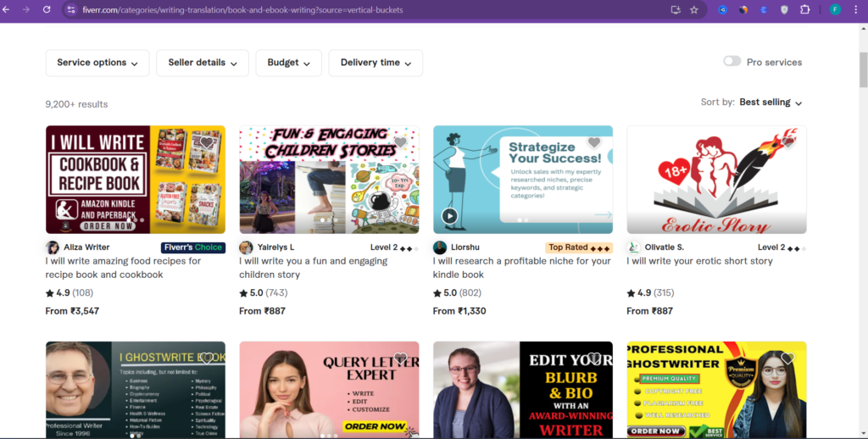Viewport: 868px width, 439px height.
Task: Reload the Fiverr page
Action: [x=47, y=9]
